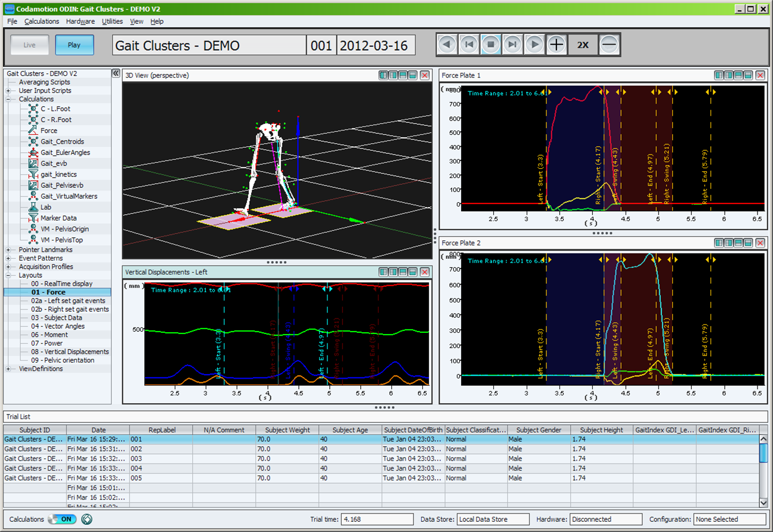Click the 2X speed indicator

coord(583,45)
